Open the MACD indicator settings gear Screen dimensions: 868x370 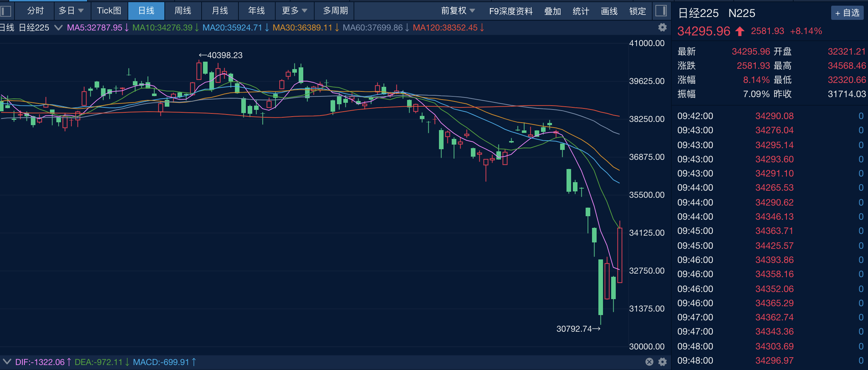pos(662,362)
